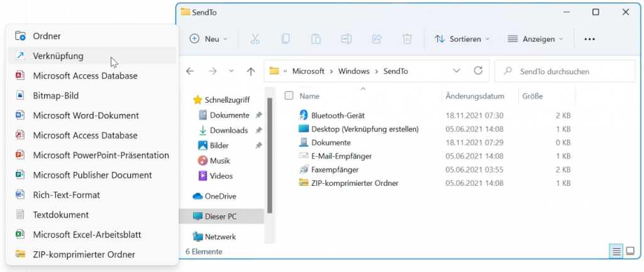The image size is (644, 272).
Task: Click the Videos icon in sidebar
Action: coord(203,176)
